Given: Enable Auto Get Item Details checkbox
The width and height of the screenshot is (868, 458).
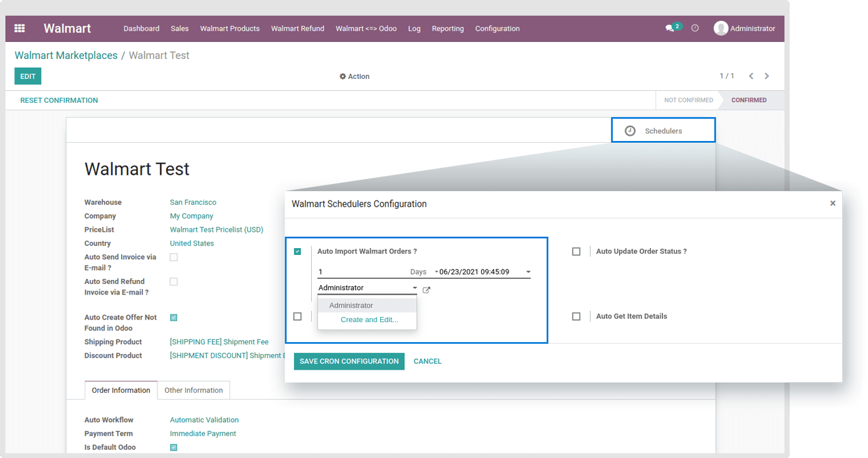Looking at the screenshot, I should tap(576, 316).
